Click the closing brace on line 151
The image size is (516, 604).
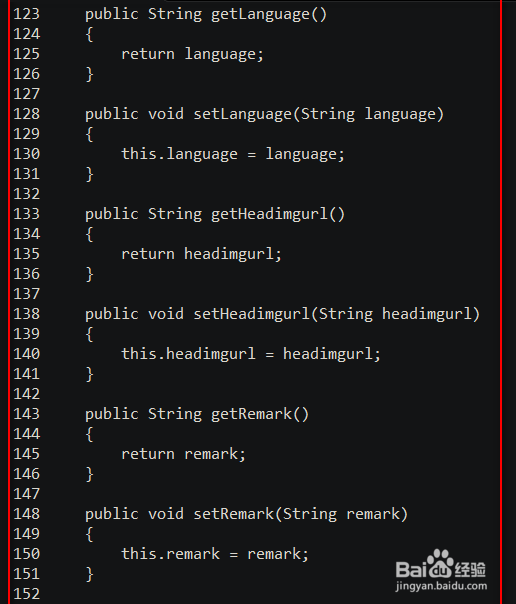89,574
